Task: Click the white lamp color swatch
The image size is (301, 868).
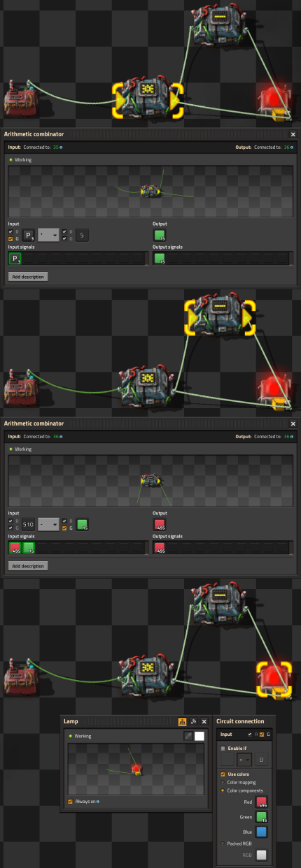Action: click(x=199, y=736)
